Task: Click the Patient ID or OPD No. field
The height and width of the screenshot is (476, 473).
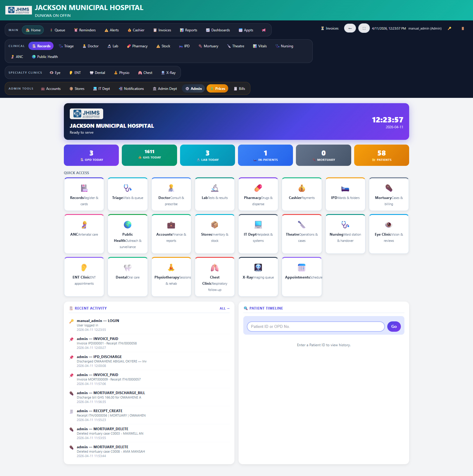Action: coord(315,326)
